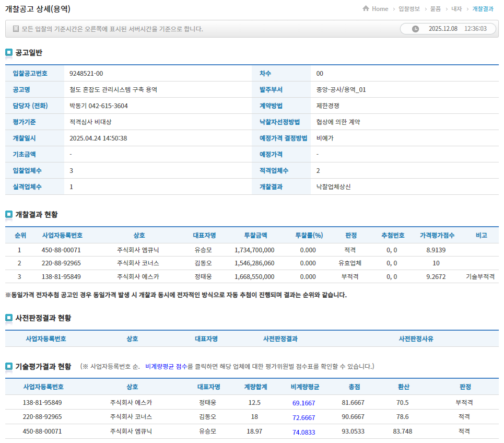Click opening datetime 2025.04.24 14:50:38
This screenshot has height=443, width=504.
click(98, 138)
